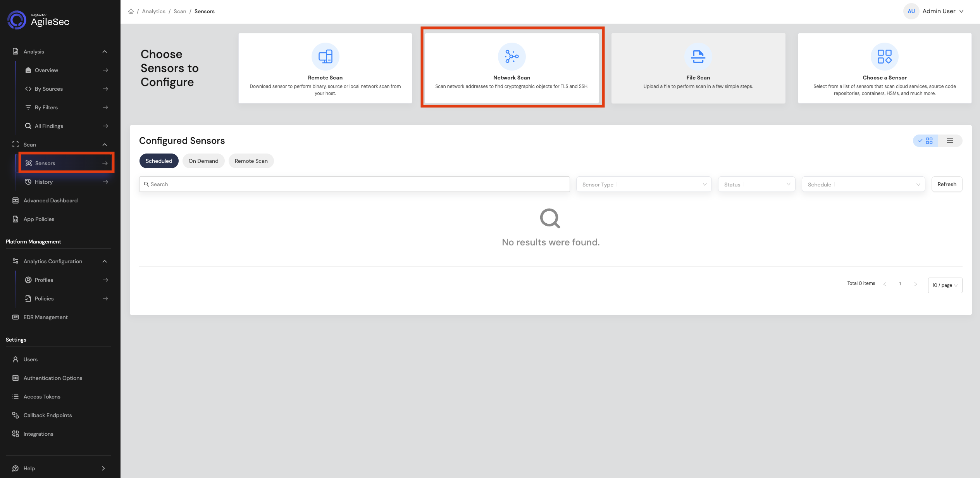Open the Status filter dropdown

(x=756, y=185)
